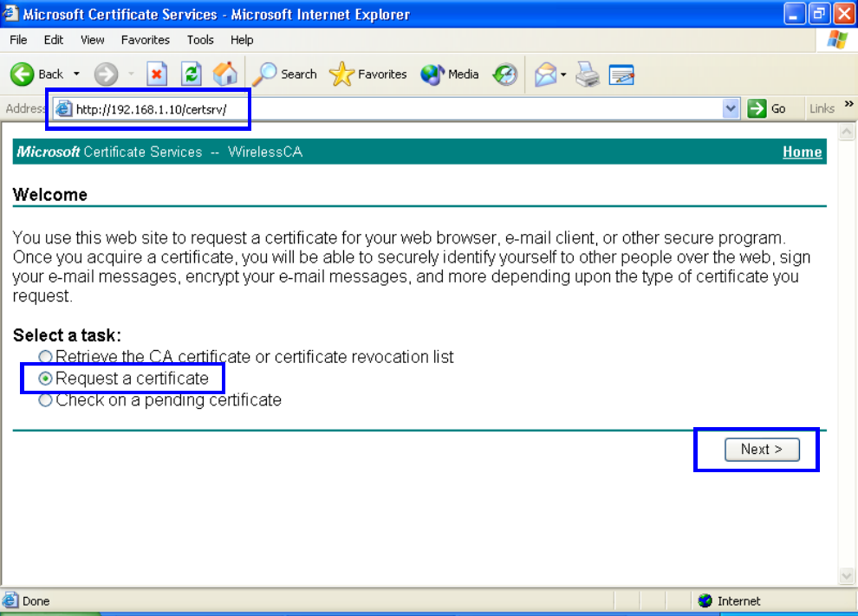The height and width of the screenshot is (616, 858).
Task: Click the Stop page loading icon
Action: tap(157, 74)
